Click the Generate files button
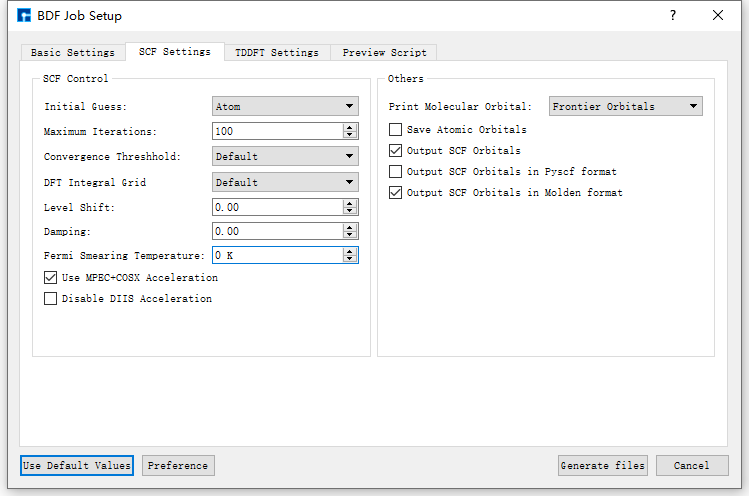The height and width of the screenshot is (496, 749). pos(603,465)
